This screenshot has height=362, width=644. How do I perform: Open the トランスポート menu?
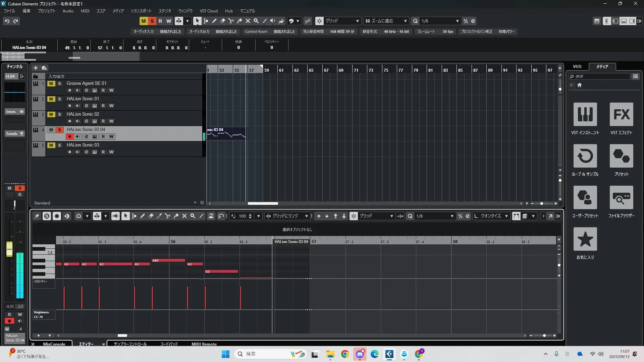[141, 11]
